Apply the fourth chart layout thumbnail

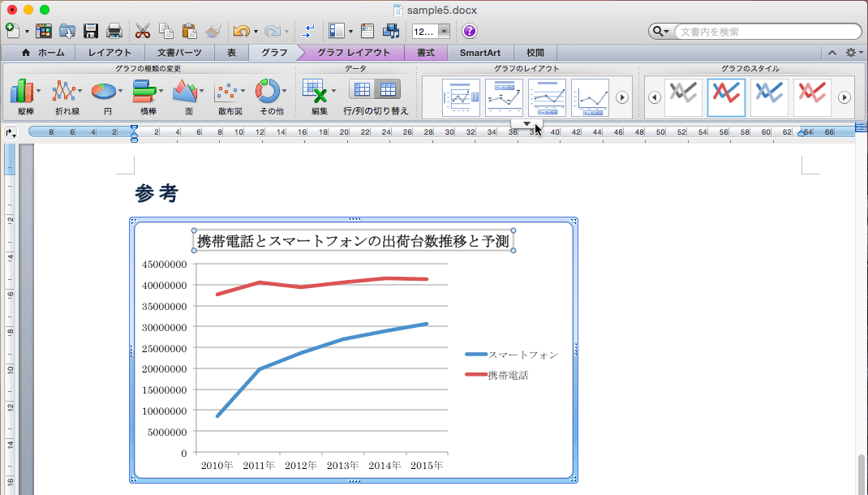tap(590, 97)
